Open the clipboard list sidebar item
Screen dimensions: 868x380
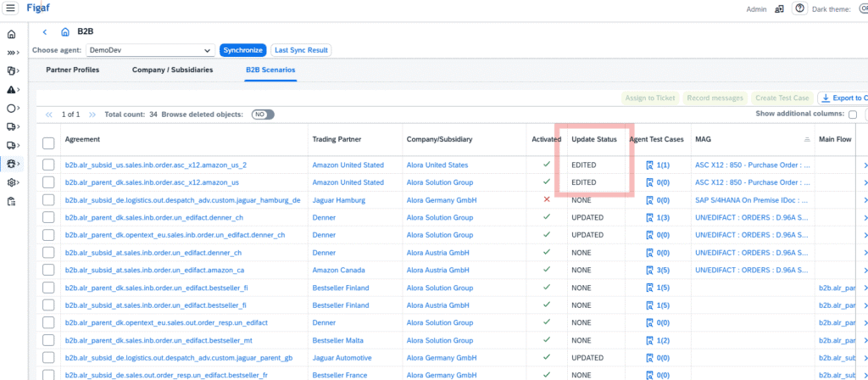tap(11, 201)
